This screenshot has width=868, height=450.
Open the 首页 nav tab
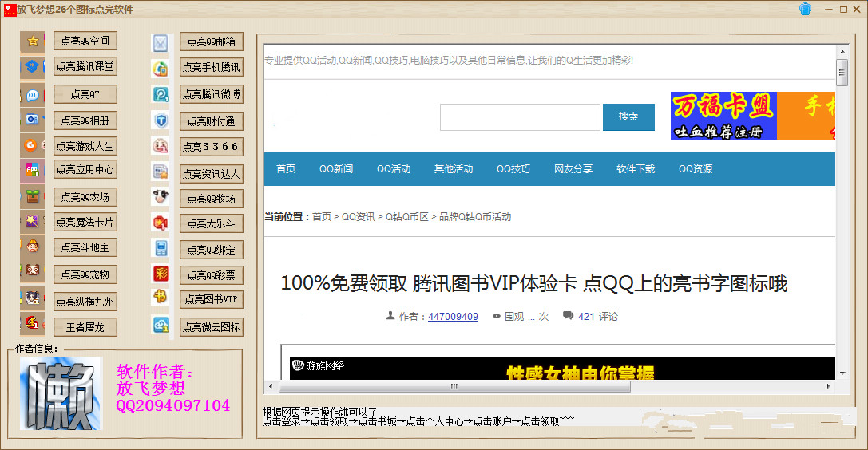coord(286,168)
